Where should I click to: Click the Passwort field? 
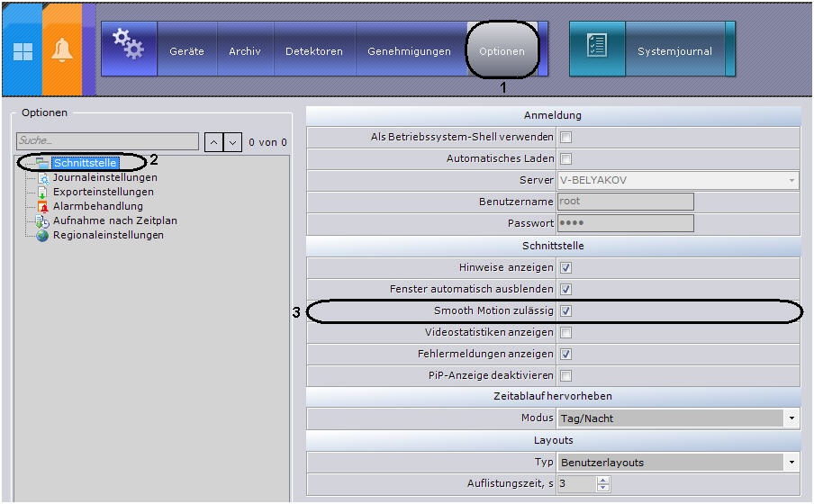tap(626, 223)
